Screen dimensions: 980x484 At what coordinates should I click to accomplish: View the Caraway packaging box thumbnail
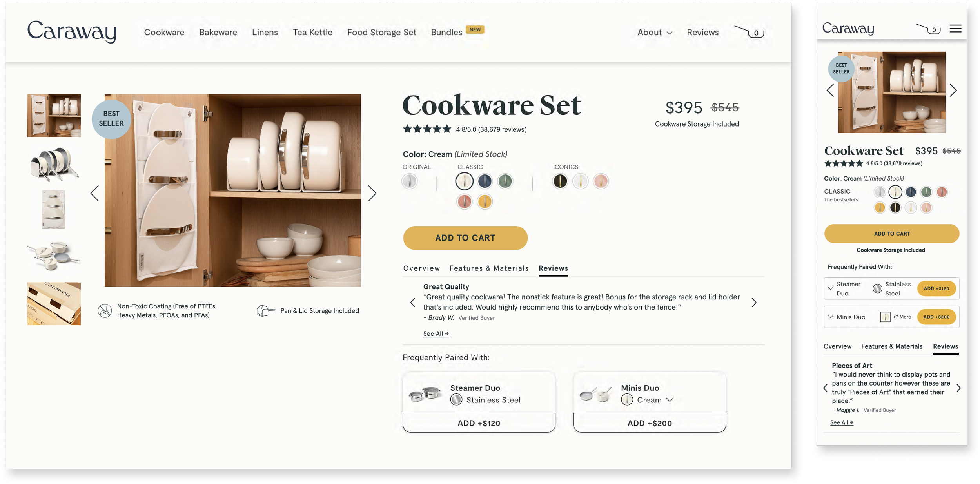54,303
